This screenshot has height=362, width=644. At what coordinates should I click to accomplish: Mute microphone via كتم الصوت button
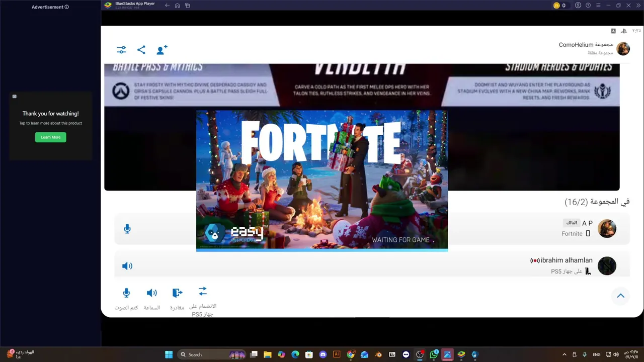126,299
